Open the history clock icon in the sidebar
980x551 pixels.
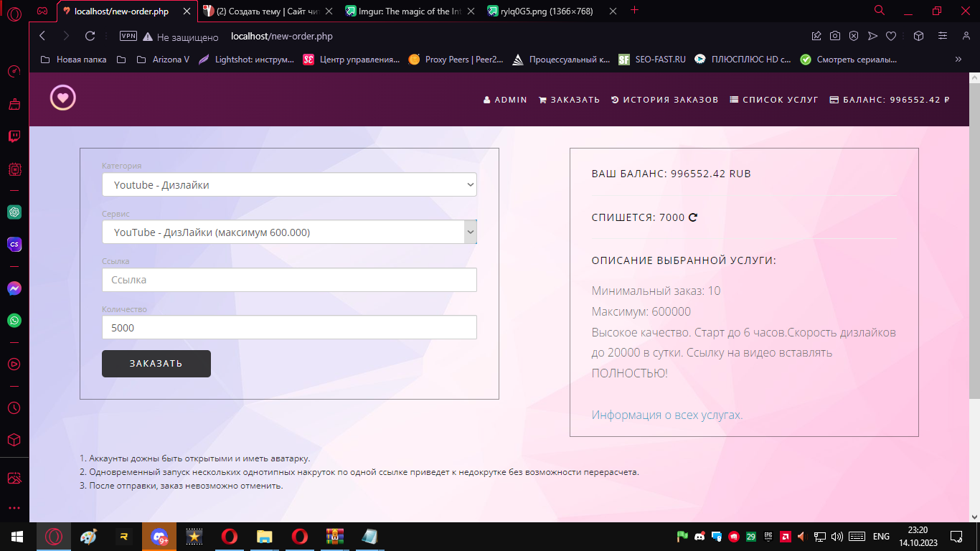click(14, 408)
